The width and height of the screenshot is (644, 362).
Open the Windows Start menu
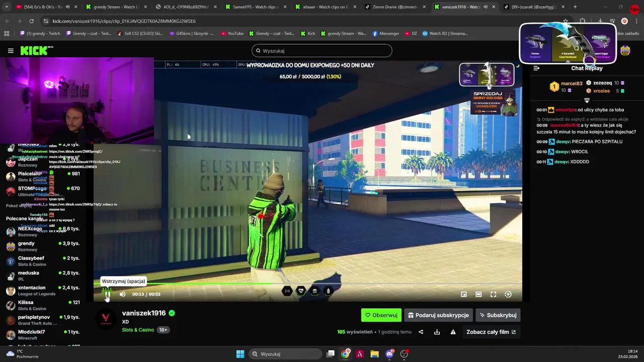(x=240, y=354)
